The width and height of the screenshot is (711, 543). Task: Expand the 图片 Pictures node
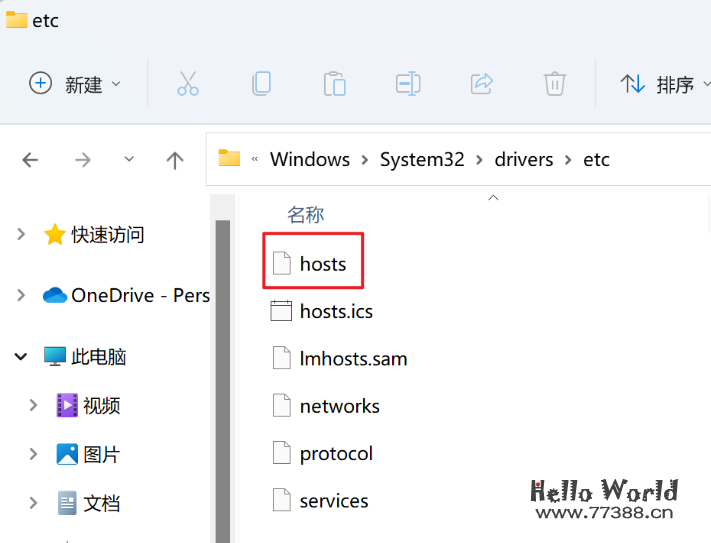(x=33, y=454)
